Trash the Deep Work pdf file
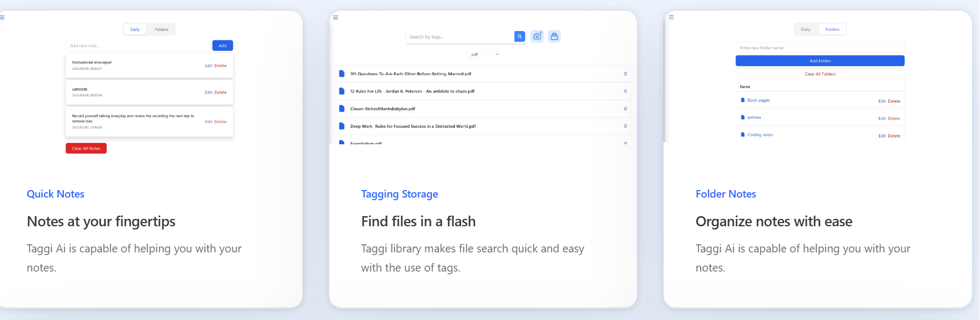 click(625, 126)
